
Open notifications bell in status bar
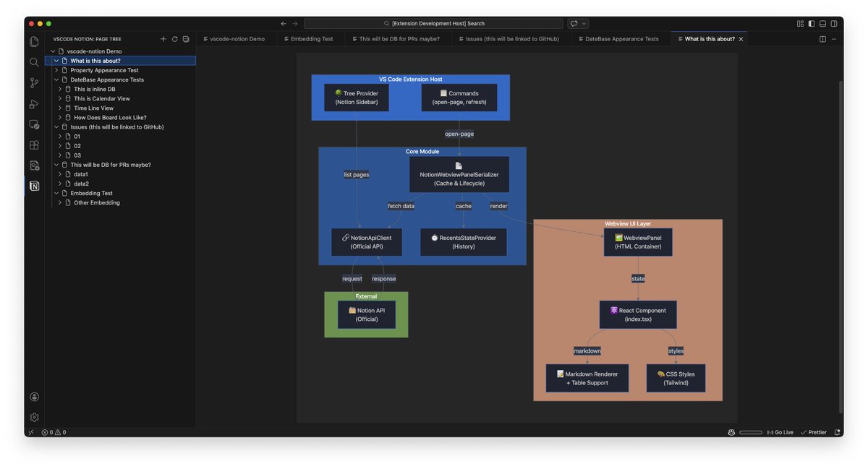coord(838,432)
